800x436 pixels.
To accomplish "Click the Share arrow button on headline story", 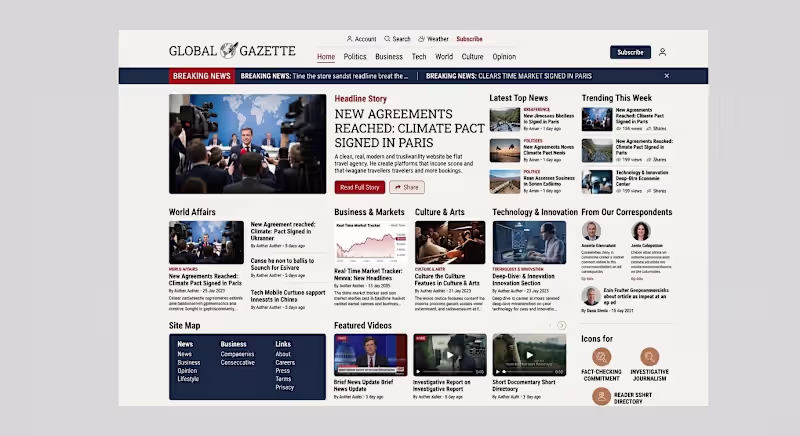I will 407,187.
